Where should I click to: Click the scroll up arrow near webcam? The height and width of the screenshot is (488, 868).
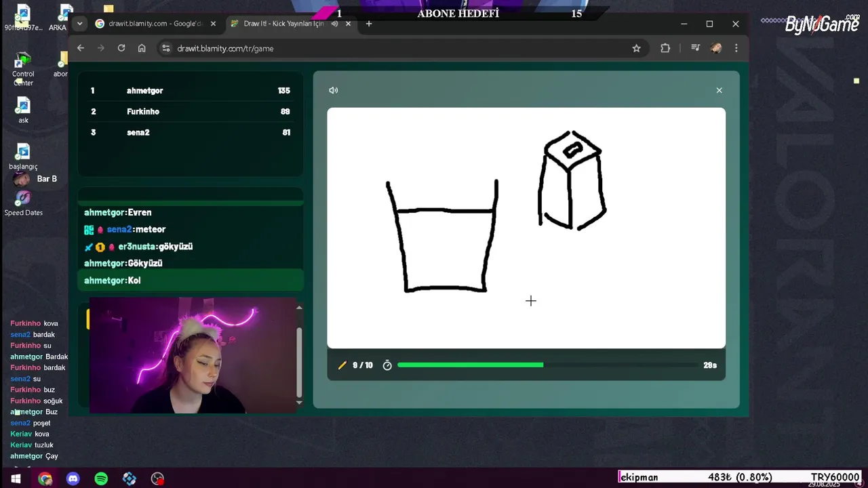299,308
